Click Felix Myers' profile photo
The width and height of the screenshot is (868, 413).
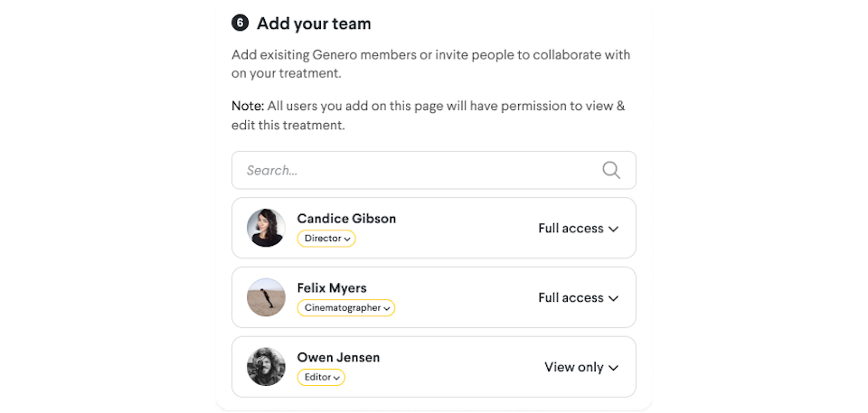click(266, 297)
